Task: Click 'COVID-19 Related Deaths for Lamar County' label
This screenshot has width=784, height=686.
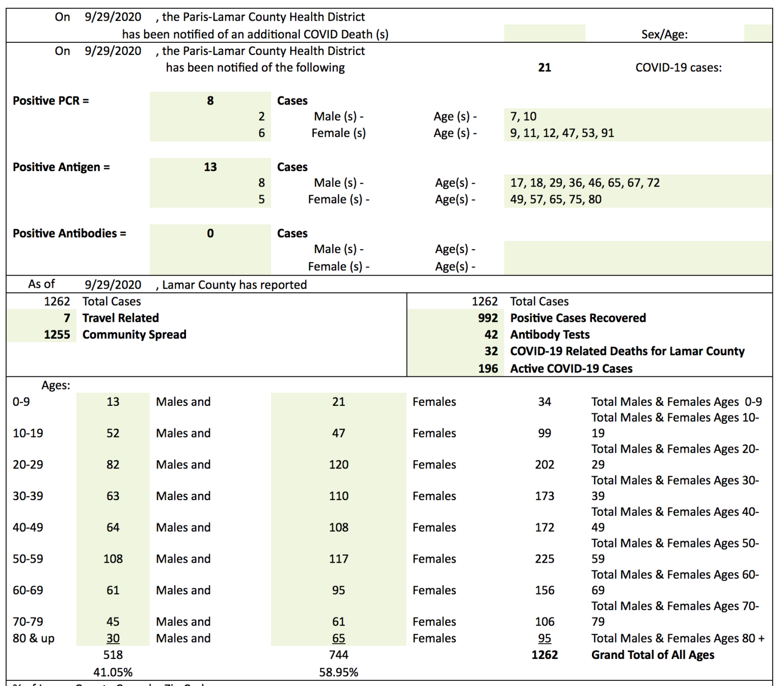Action: [628, 351]
